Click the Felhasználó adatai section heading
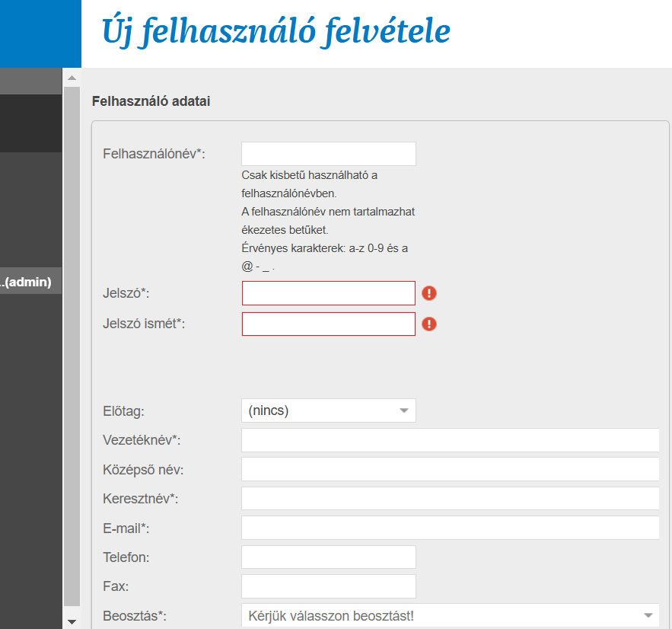Screen dimensions: 672x629 [151, 101]
